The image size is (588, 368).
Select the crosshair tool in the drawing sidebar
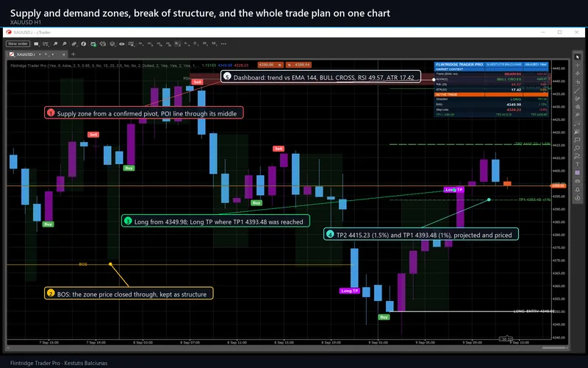tap(578, 65)
